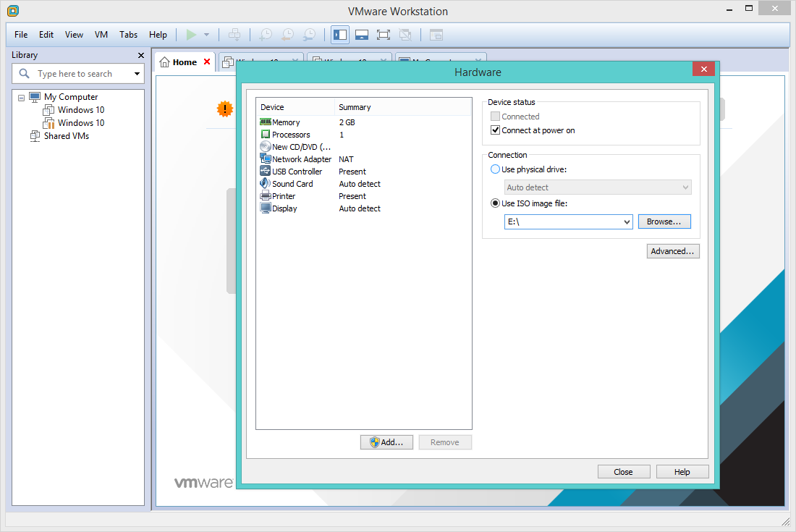Viewport: 796px width, 532px height.
Task: Click the Unity mode toolbar icon
Action: [405, 35]
